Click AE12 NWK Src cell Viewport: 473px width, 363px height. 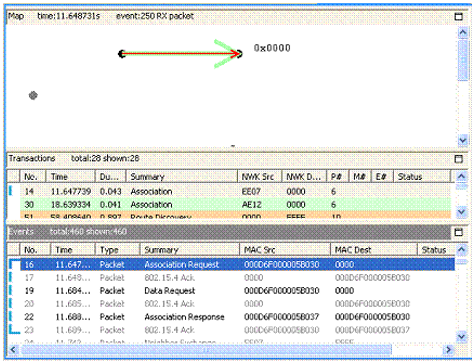pyautogui.click(x=251, y=204)
